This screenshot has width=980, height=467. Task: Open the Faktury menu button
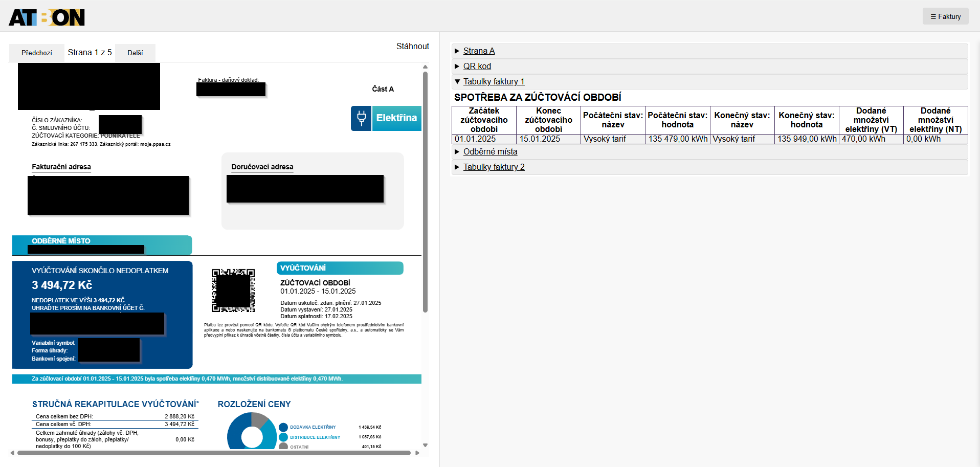tap(945, 16)
